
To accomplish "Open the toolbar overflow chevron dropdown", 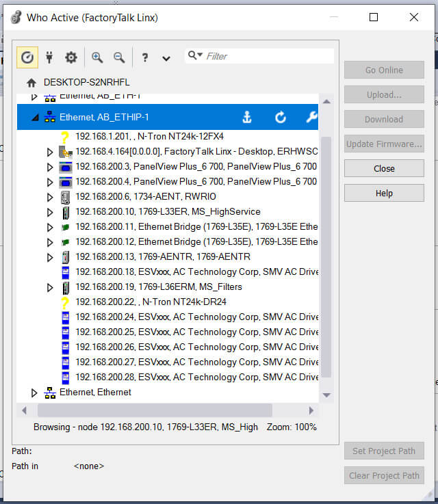I will [166, 58].
